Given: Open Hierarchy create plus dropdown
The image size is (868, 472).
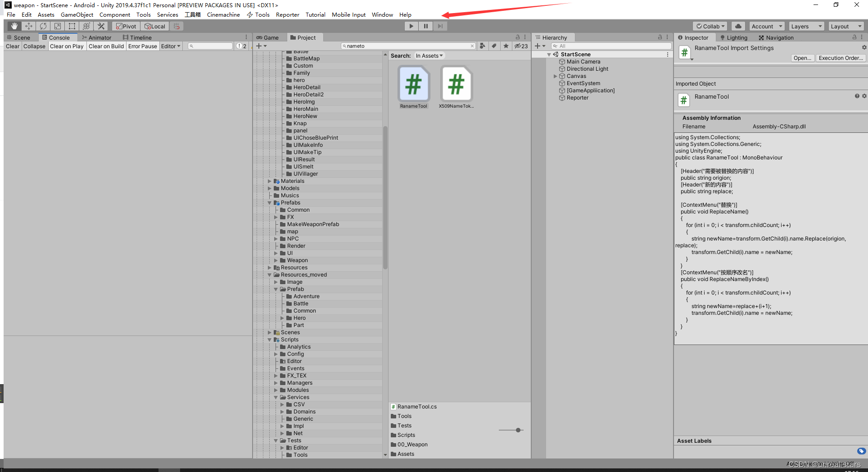Looking at the screenshot, I should (x=540, y=46).
